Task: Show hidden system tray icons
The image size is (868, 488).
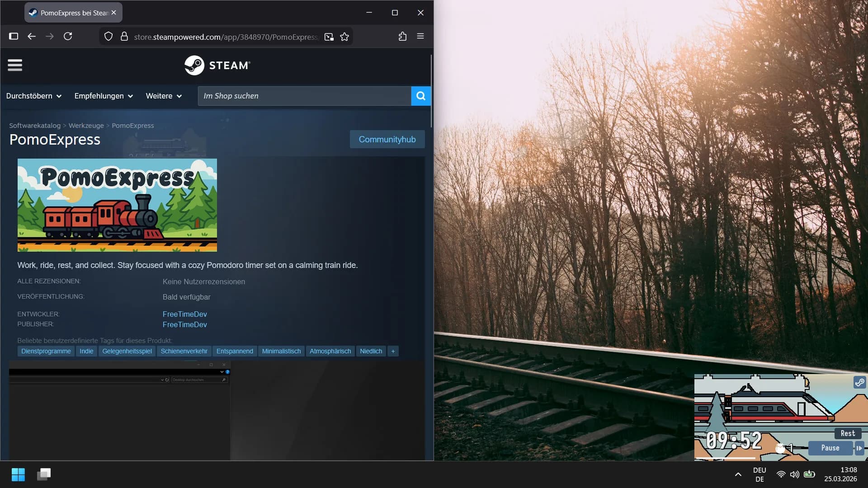Action: [x=738, y=474]
